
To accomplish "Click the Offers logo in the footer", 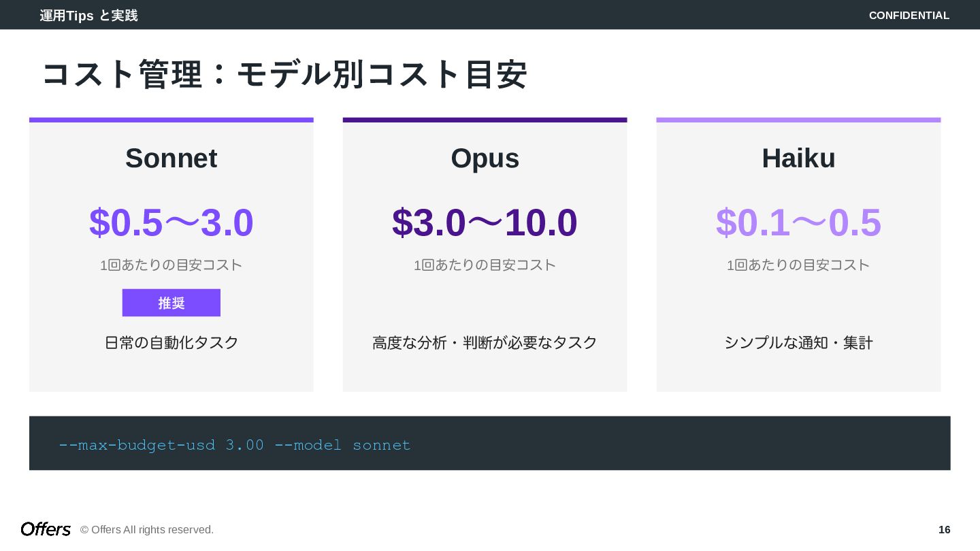I will [46, 529].
